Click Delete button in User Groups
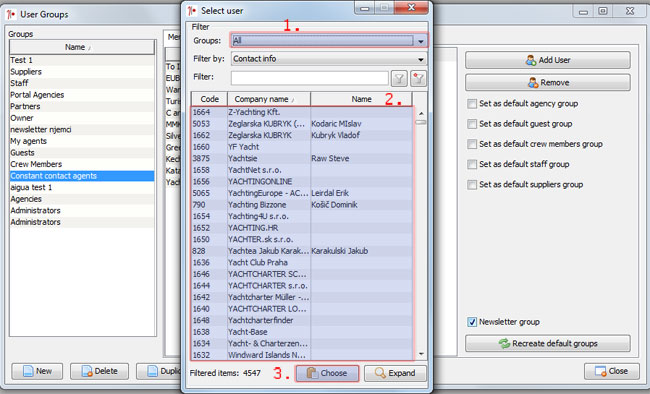This screenshot has width=650, height=394. tap(99, 371)
